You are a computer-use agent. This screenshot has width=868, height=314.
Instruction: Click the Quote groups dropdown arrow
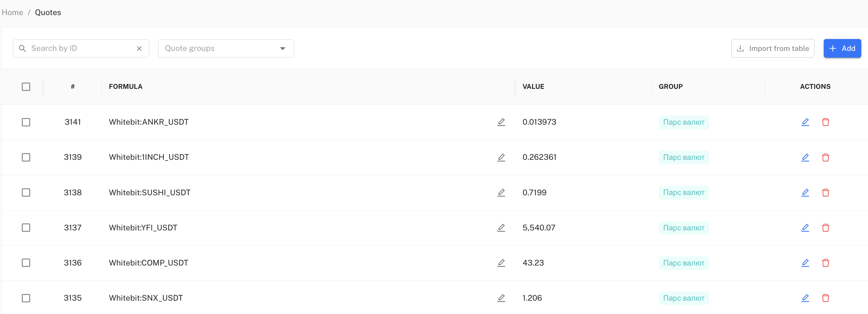283,48
